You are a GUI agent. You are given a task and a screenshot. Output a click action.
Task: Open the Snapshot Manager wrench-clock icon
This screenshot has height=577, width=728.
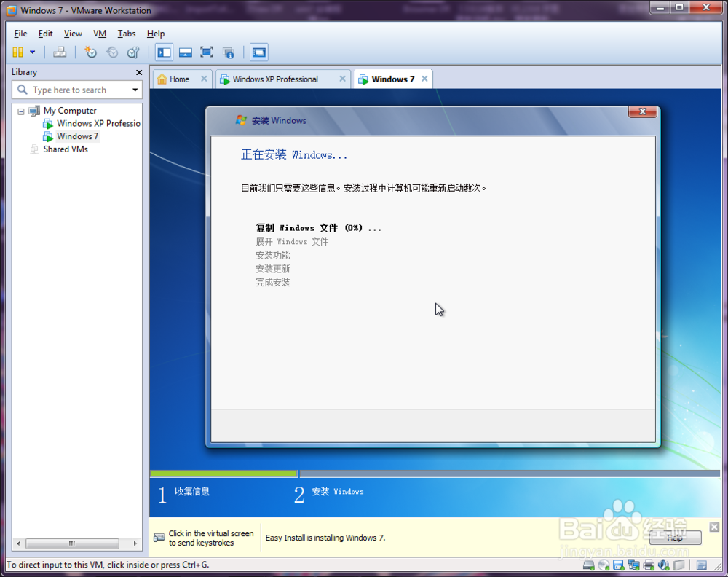(133, 52)
